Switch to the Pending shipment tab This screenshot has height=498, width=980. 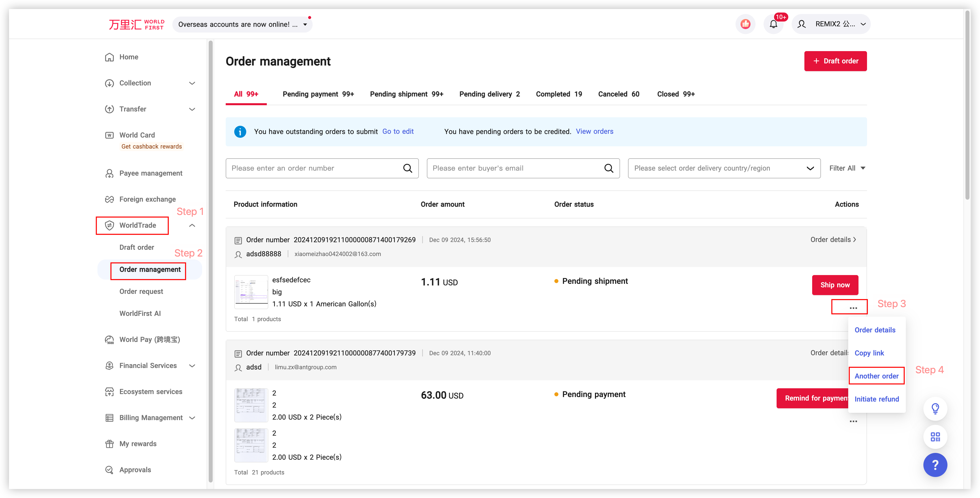click(406, 94)
